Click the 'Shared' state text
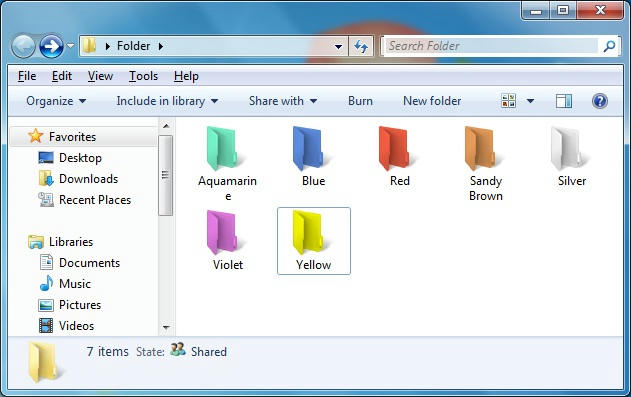 coord(208,352)
